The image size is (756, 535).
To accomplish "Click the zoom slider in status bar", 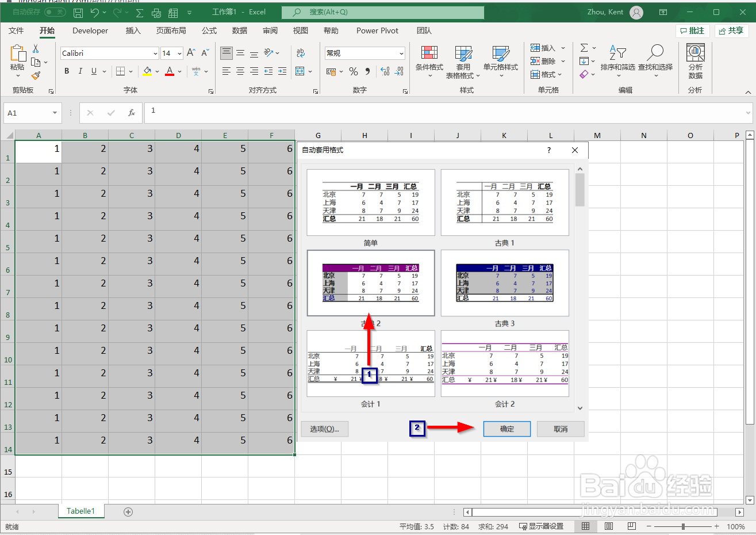I will [683, 526].
